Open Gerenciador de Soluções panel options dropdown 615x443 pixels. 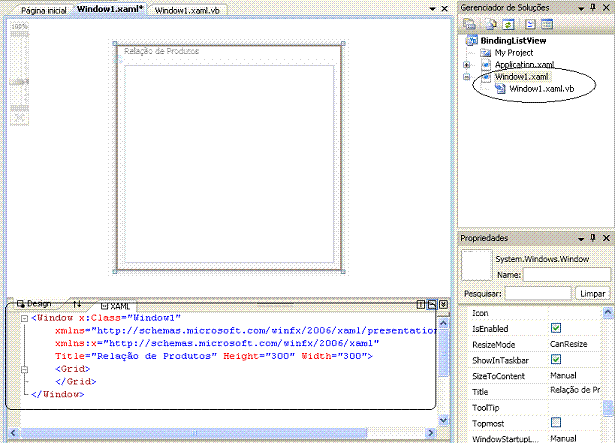click(581, 8)
